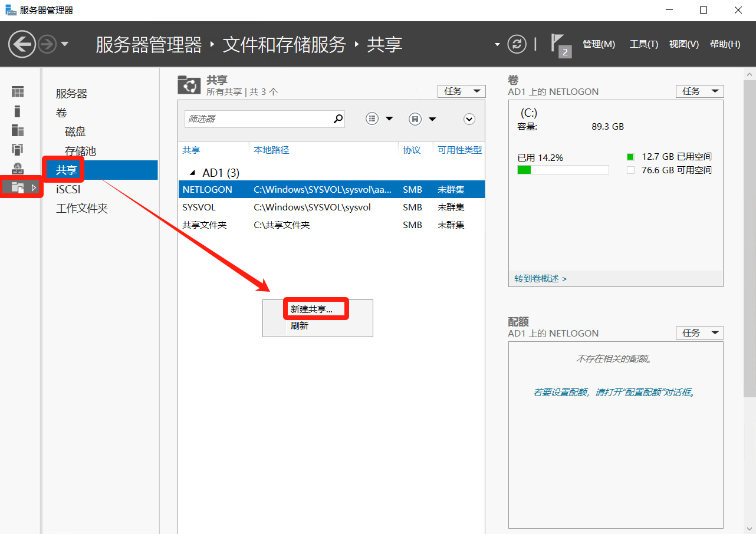756x534 pixels.
Task: Click the 转到卷概述 link
Action: 540,278
